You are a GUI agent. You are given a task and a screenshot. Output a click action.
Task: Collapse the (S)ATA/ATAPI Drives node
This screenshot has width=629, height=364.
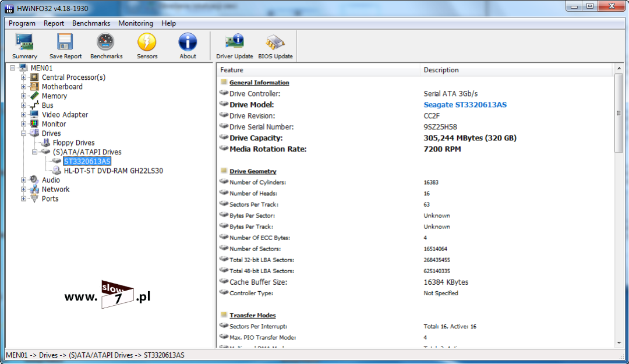[x=35, y=151]
